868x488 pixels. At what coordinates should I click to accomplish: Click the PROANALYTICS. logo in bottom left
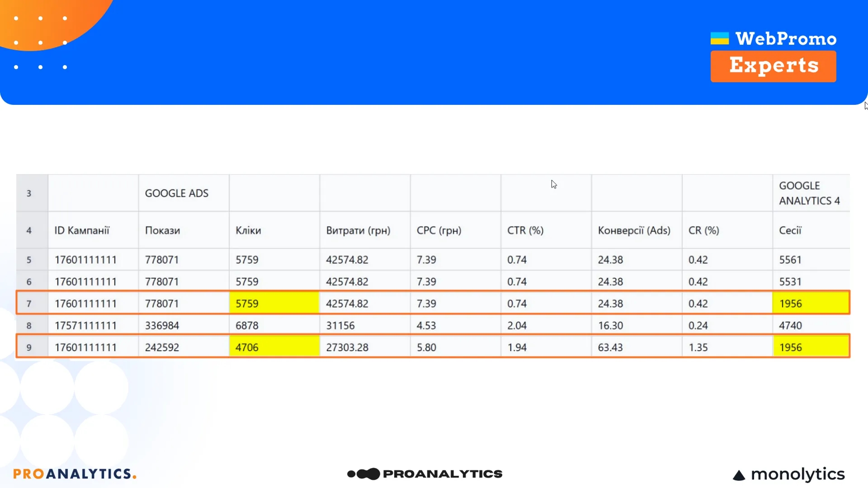[x=75, y=474]
